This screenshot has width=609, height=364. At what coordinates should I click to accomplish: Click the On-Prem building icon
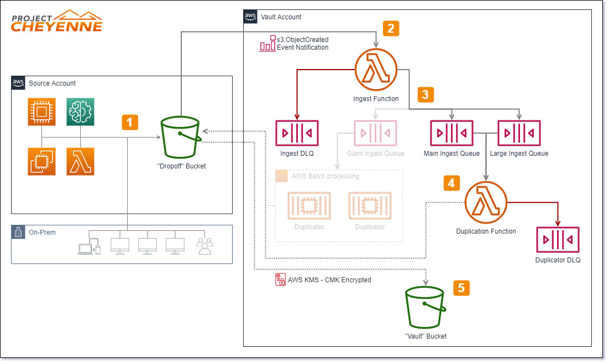pos(18,232)
